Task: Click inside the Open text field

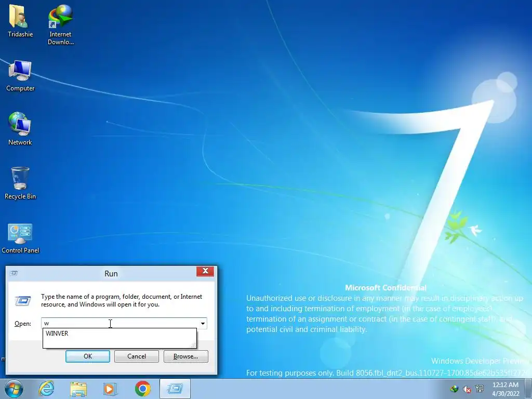Action: [120, 323]
